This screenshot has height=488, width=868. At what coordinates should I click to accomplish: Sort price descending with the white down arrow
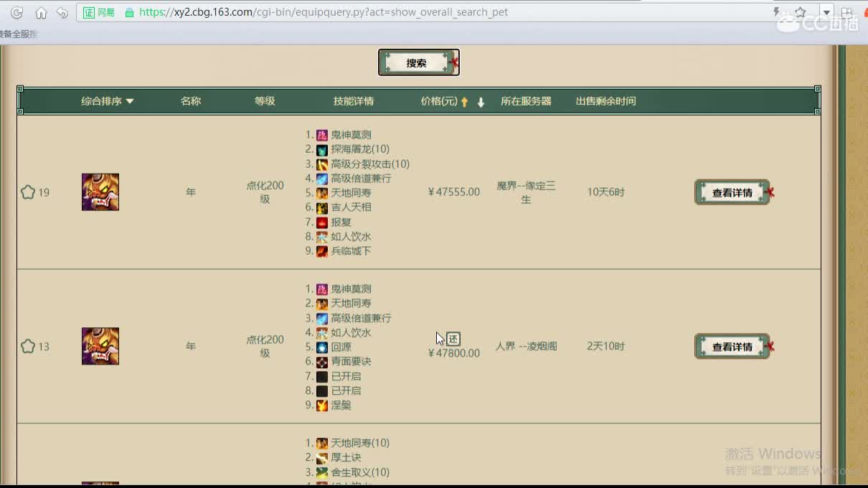(481, 102)
